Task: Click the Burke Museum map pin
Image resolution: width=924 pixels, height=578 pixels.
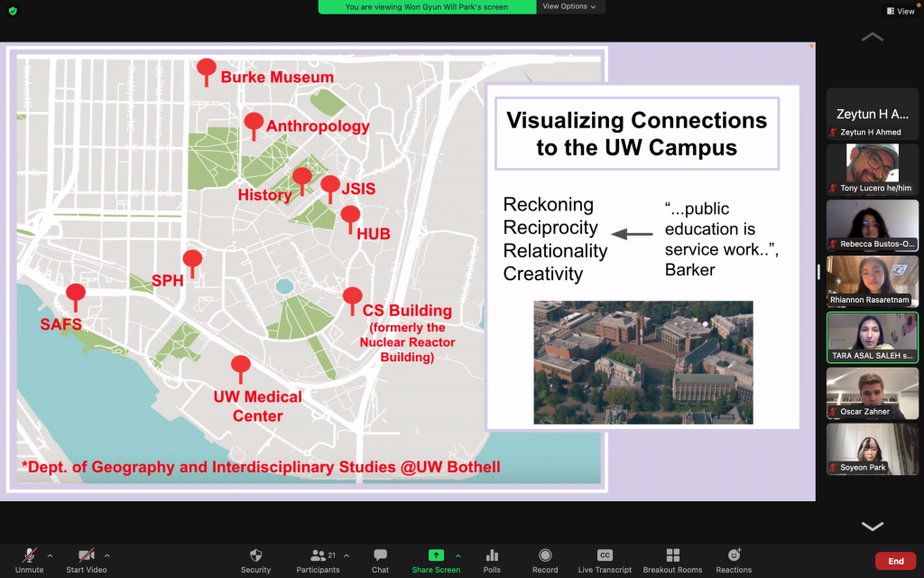Action: [x=207, y=71]
